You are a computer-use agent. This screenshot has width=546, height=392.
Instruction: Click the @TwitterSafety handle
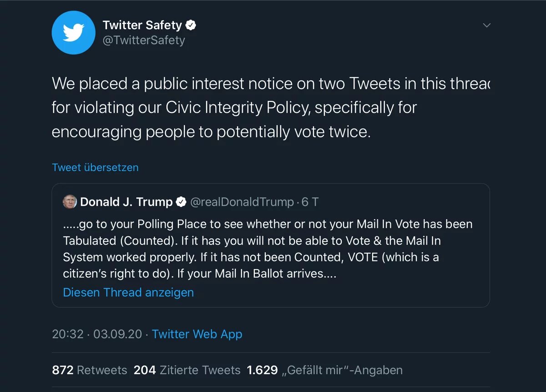pyautogui.click(x=144, y=40)
